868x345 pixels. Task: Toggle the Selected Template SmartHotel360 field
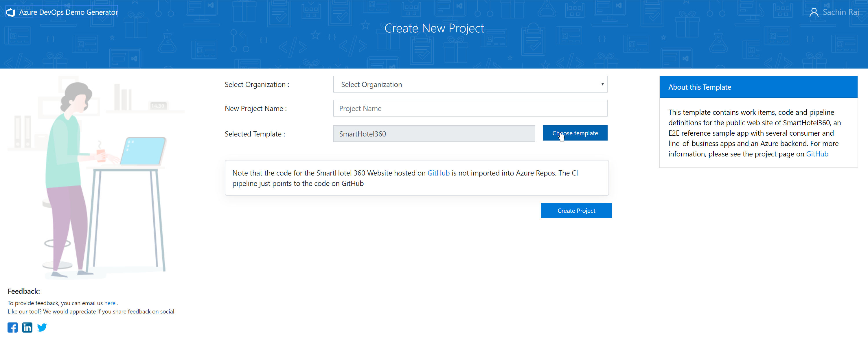[x=435, y=133]
